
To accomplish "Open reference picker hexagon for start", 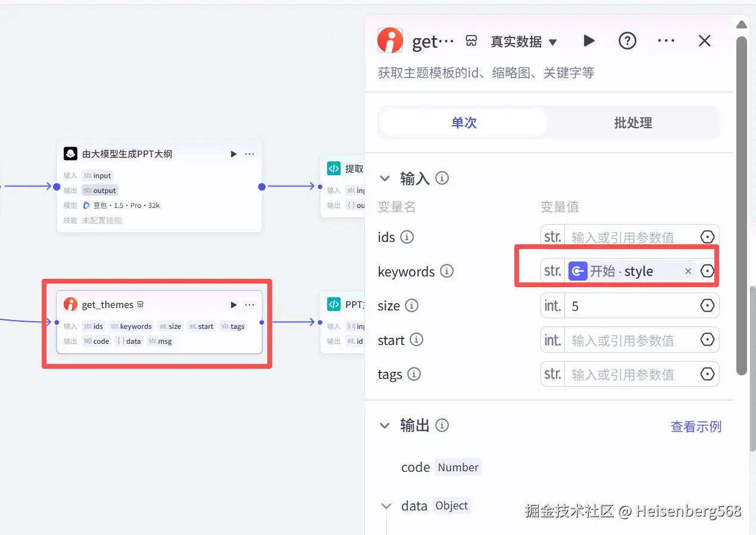I will (707, 340).
